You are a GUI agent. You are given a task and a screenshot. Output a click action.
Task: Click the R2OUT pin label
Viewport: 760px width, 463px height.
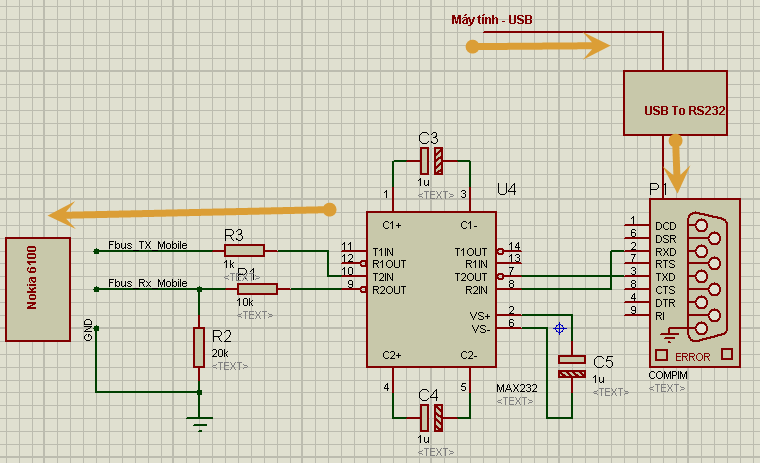point(389,290)
